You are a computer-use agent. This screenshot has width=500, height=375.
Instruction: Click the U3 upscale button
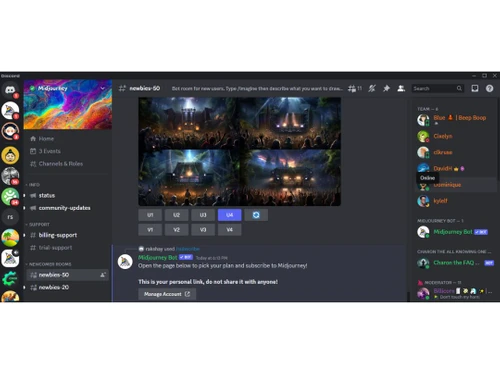coord(203,215)
